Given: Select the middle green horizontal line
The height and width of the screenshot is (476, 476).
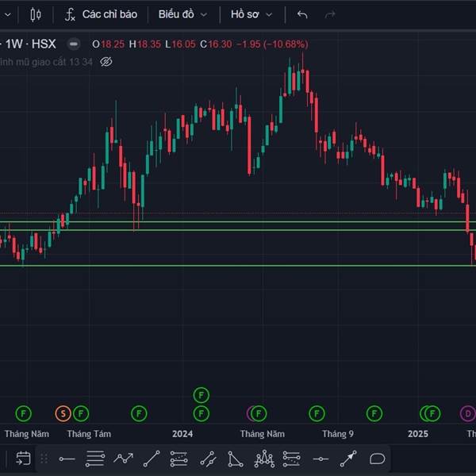Looking at the screenshot, I should (x=238, y=230).
